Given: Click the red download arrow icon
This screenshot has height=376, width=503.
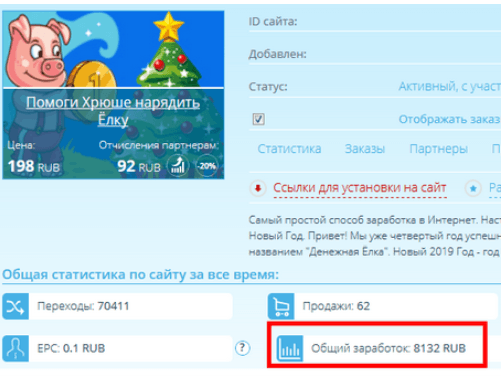Looking at the screenshot, I should point(258,188).
